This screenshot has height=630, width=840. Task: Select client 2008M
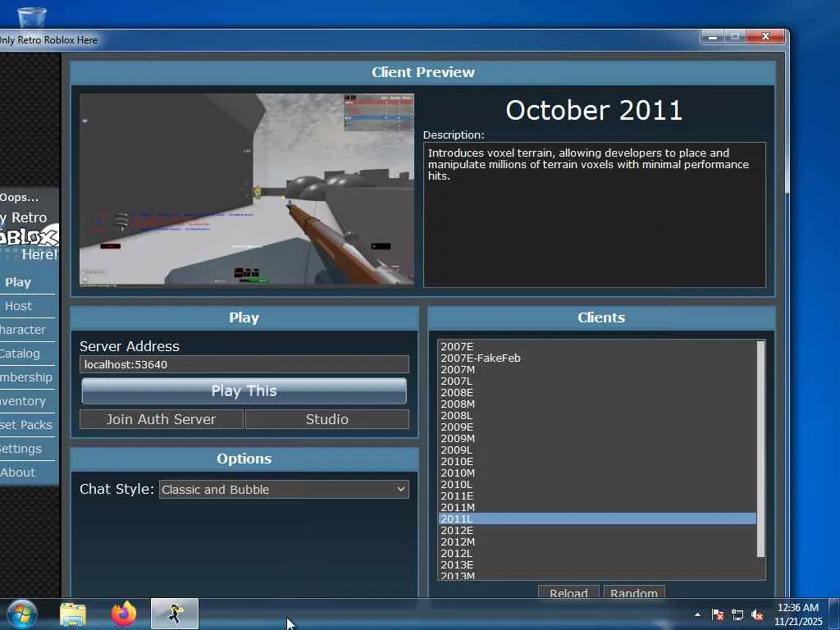(x=597, y=404)
